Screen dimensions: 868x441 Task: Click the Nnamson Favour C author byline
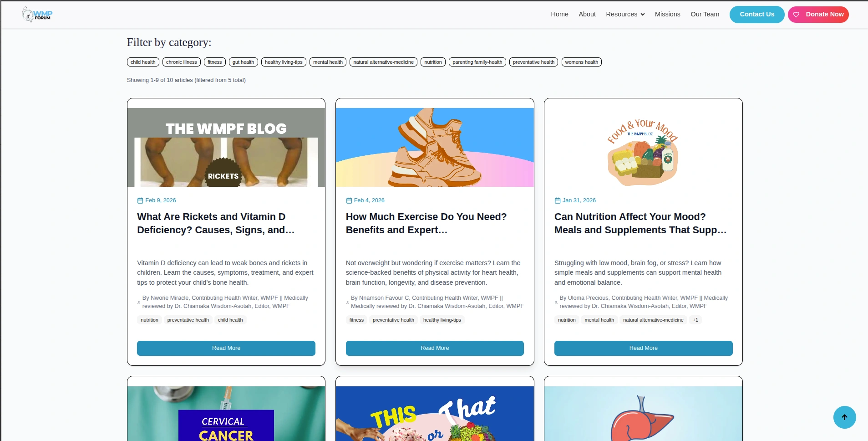tap(437, 302)
